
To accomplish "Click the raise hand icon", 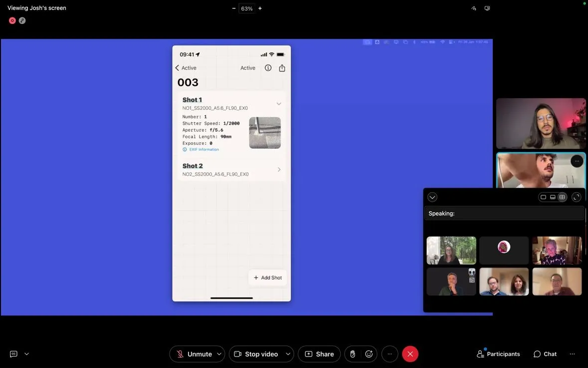I will point(353,354).
